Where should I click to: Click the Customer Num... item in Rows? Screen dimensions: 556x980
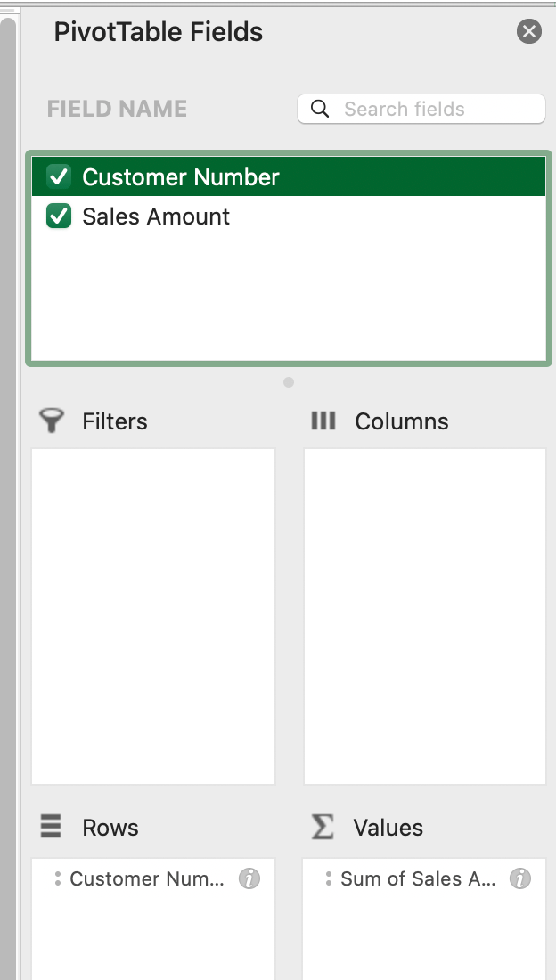(x=147, y=879)
